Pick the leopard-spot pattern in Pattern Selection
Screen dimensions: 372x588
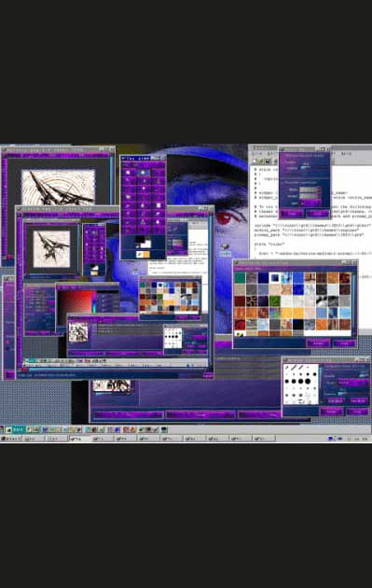point(252,301)
